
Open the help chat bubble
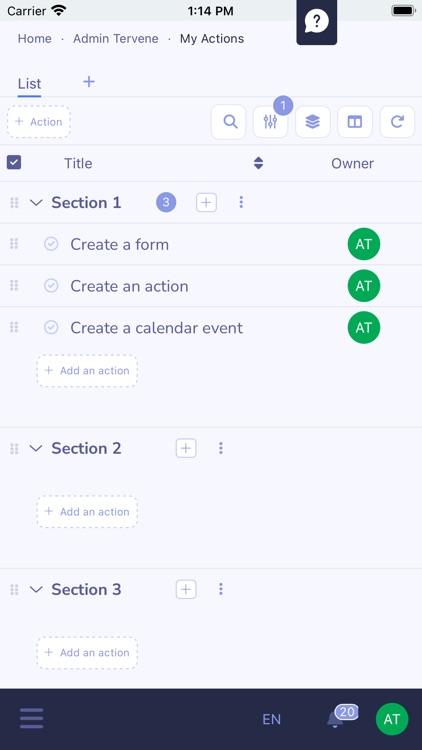317,22
